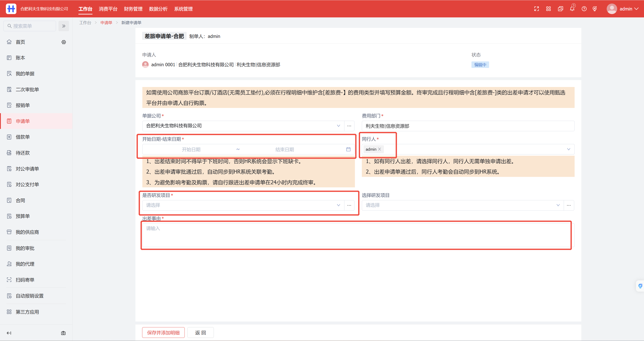The image size is (644, 341).
Task: Click the 返回 button
Action: (200, 332)
